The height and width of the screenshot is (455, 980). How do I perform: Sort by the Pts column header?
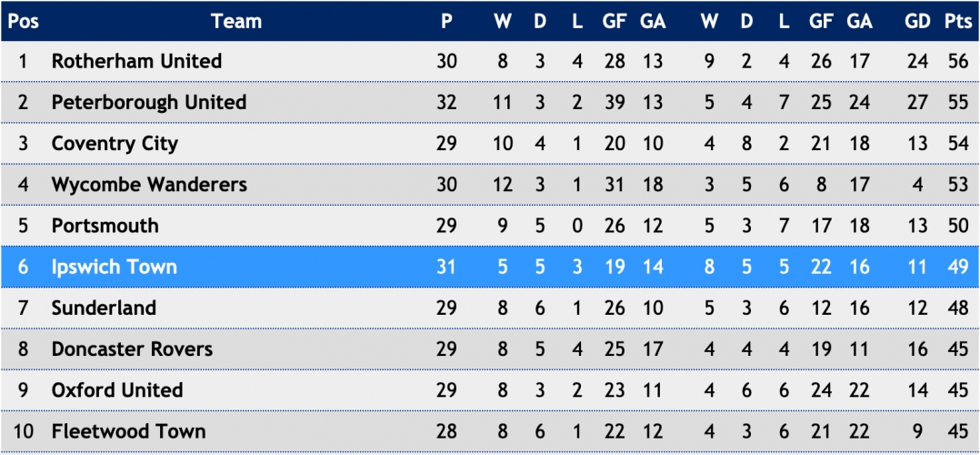click(957, 21)
